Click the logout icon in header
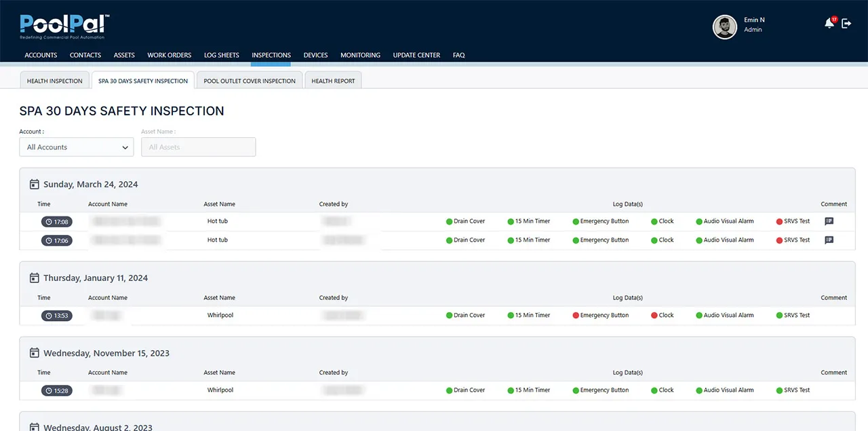 (846, 24)
